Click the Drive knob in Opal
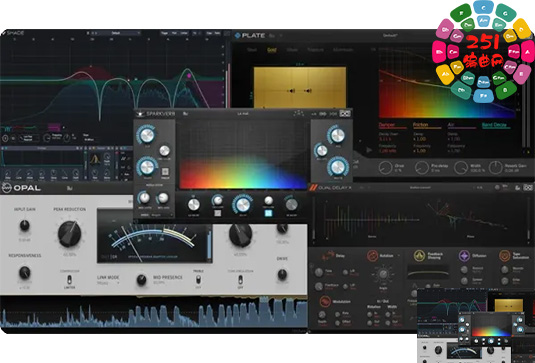Image resolution: width=535 pixels, height=363 pixels. 282,274
